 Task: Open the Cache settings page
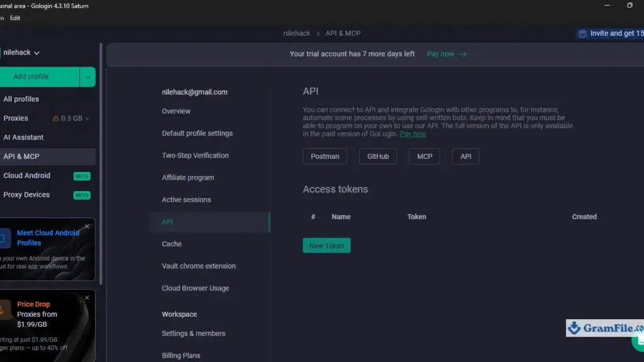click(172, 244)
